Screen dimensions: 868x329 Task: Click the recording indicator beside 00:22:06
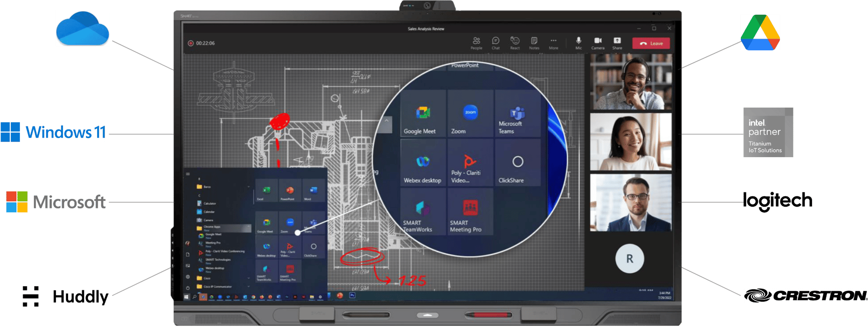click(191, 43)
